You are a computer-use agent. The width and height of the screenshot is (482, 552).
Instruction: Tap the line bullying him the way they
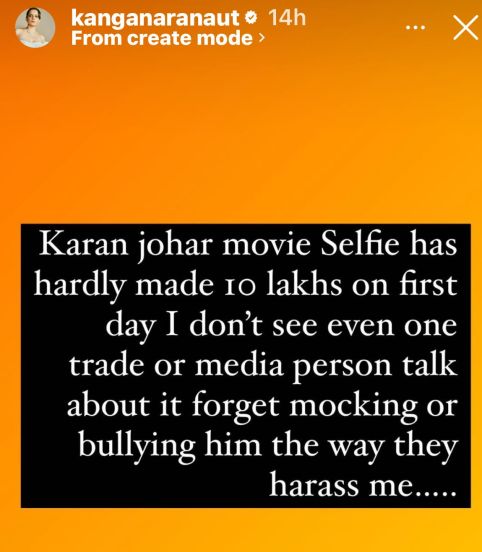(x=268, y=447)
